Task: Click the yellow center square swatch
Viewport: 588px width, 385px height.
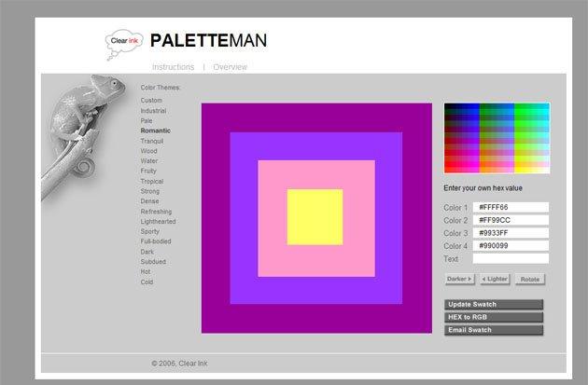Action: point(315,217)
